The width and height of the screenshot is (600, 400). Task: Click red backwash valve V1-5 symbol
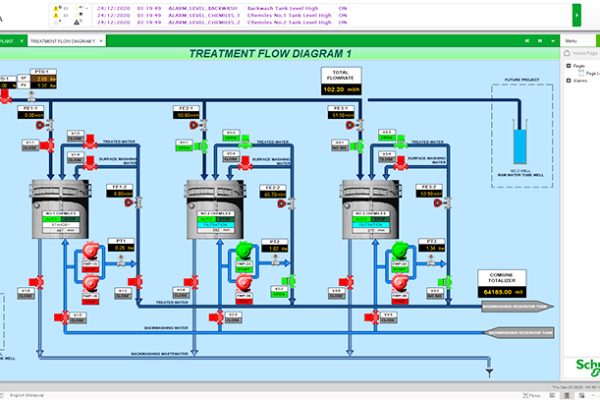(x=61, y=317)
